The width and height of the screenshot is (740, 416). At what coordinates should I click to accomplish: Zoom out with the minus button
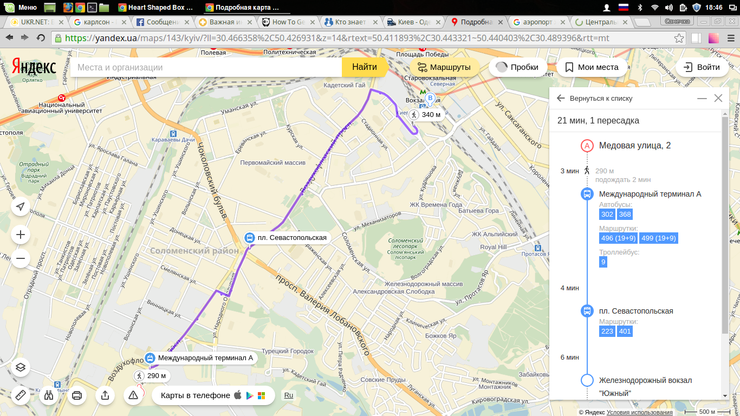pos(20,259)
